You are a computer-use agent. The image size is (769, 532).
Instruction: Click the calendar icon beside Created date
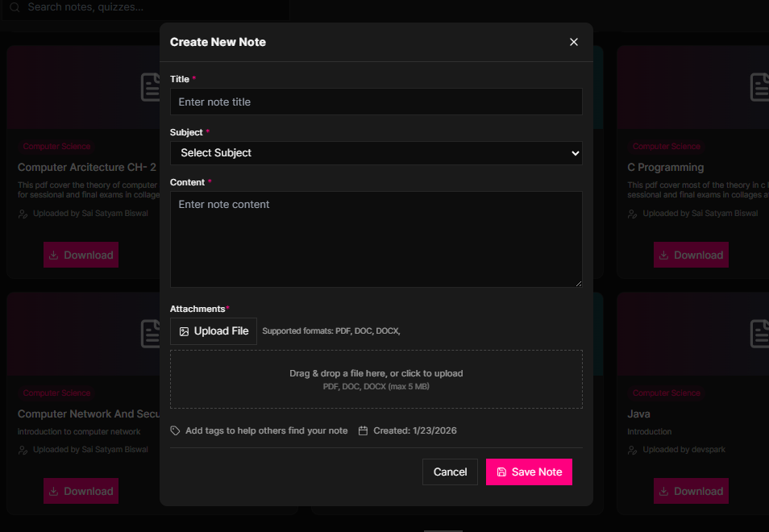(363, 431)
